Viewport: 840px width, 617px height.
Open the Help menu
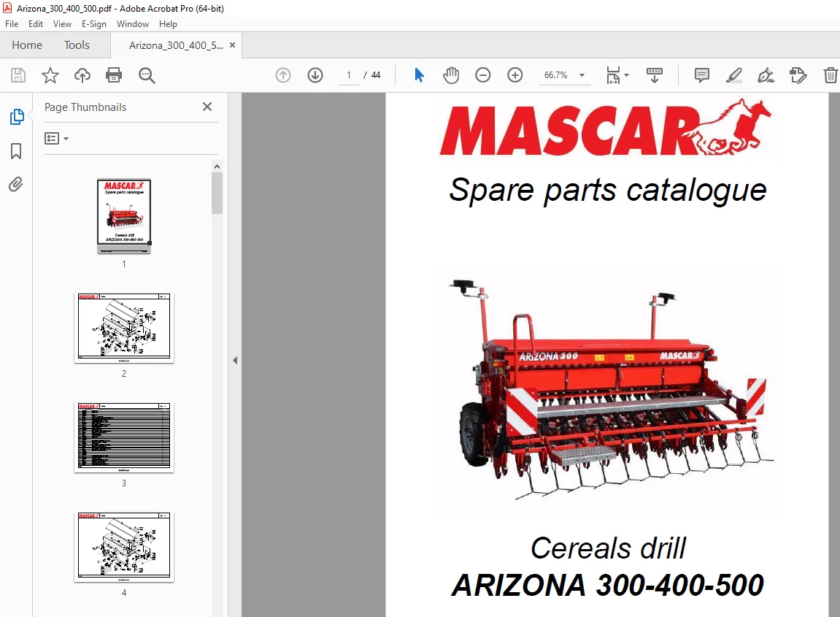[x=168, y=24]
